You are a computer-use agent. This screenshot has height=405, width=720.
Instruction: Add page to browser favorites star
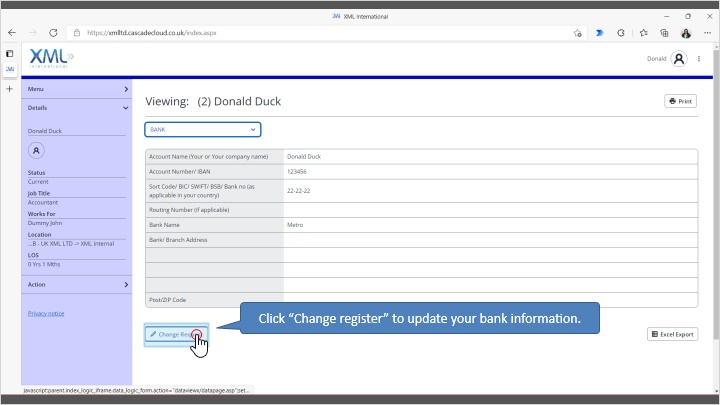(x=578, y=32)
